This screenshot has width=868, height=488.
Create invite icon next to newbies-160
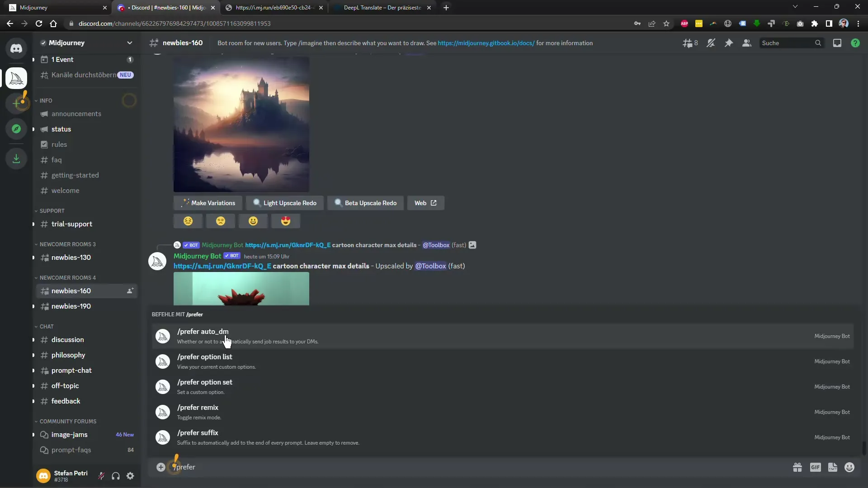130,291
